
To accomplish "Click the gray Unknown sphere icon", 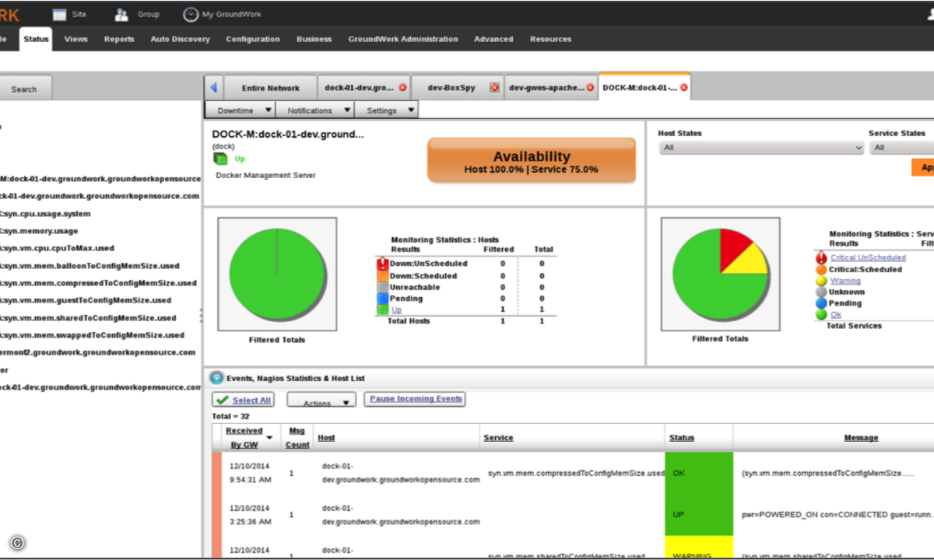I will (821, 292).
